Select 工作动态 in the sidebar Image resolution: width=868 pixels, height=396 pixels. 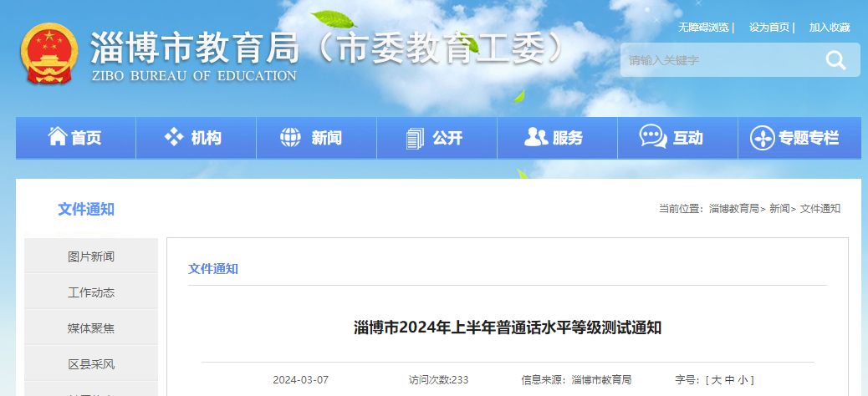[x=91, y=292]
